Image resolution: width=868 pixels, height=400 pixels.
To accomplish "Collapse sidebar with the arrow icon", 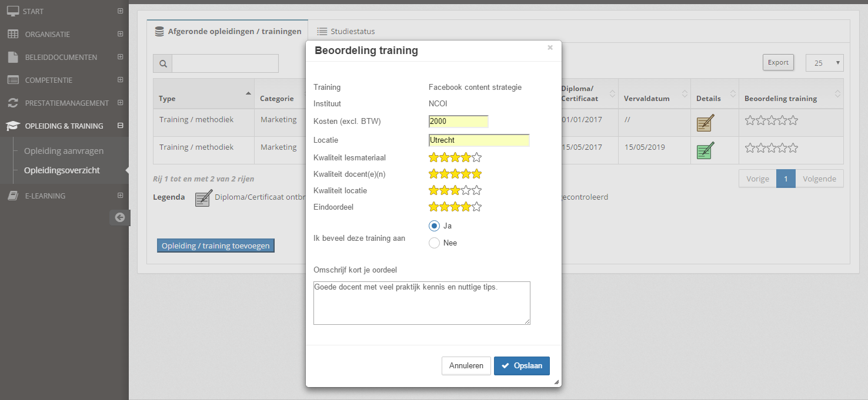I will [x=120, y=217].
